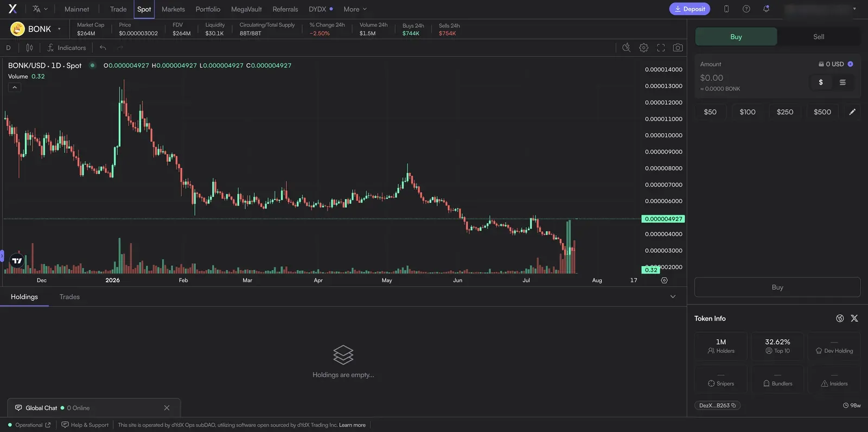Click the blue plus deposit icon
The width and height of the screenshot is (868, 432).
(x=850, y=64)
